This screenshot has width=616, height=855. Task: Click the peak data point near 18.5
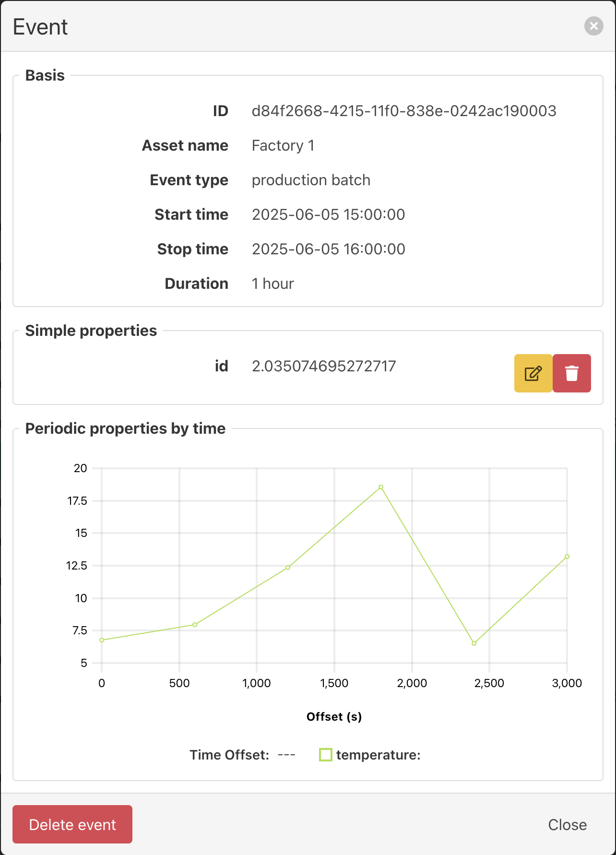(x=381, y=487)
